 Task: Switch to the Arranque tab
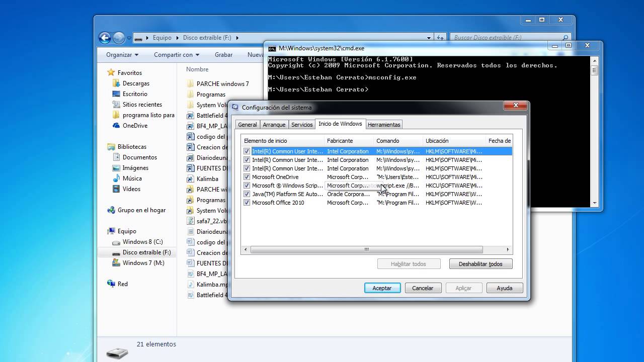point(274,125)
